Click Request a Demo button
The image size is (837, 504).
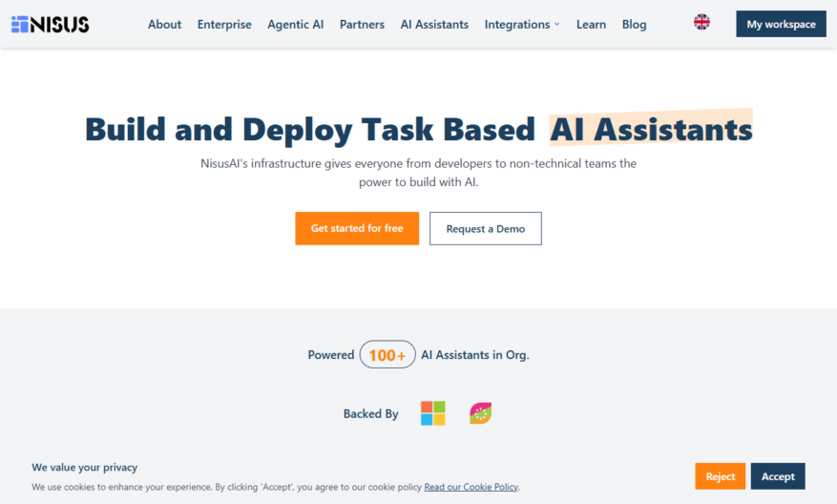[486, 228]
